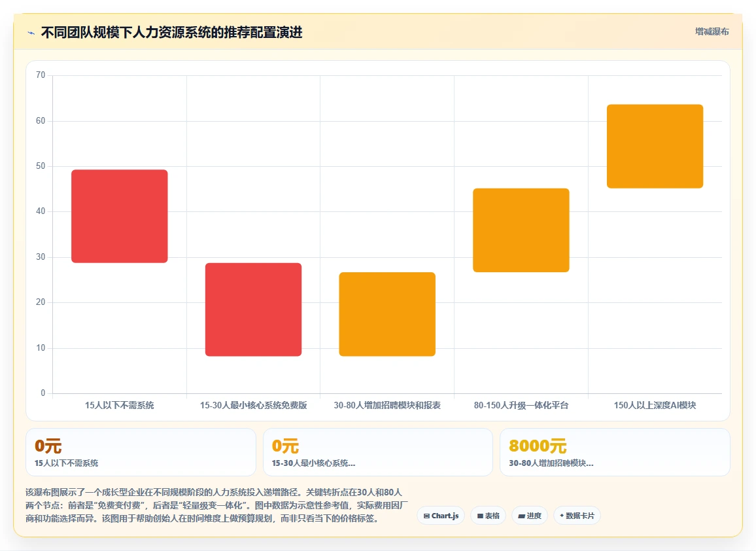Screen dimensions: 756x551
Task: Click the y-axis value 50
Action: (x=41, y=166)
